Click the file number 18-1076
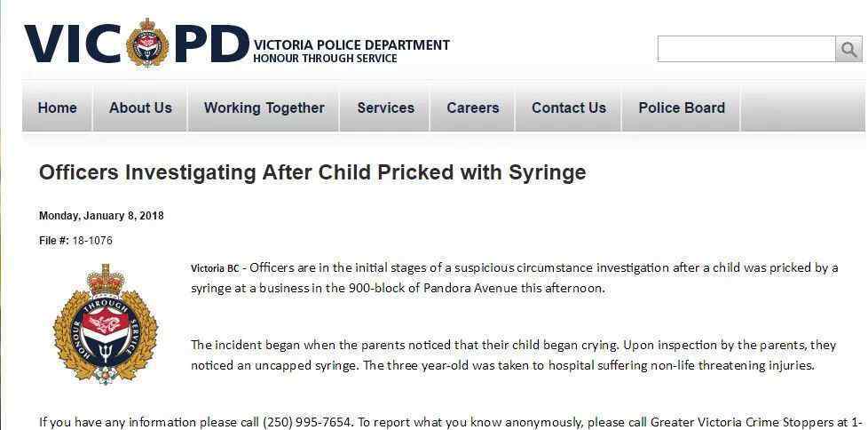 [x=92, y=241]
